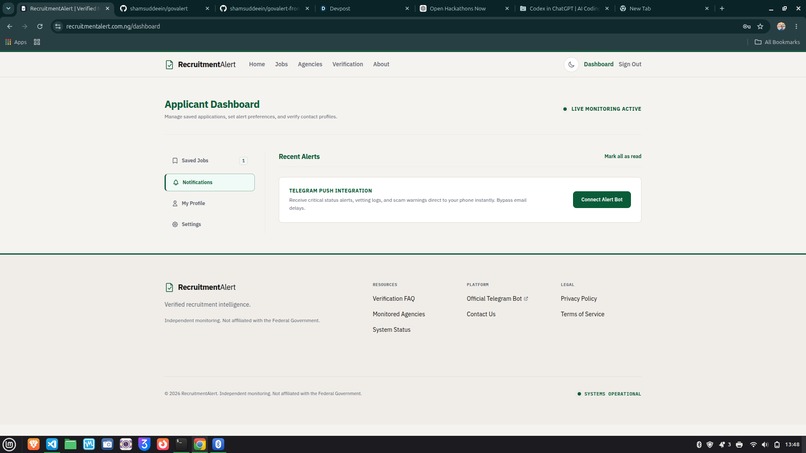
Task: Open the clock showing 13:48
Action: [x=792, y=445]
